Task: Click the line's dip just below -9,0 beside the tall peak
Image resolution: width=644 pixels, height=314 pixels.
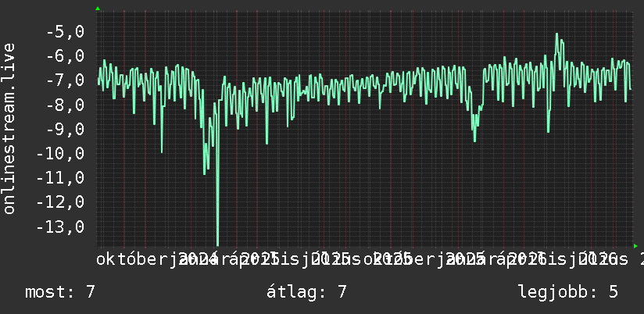Action: (x=548, y=130)
